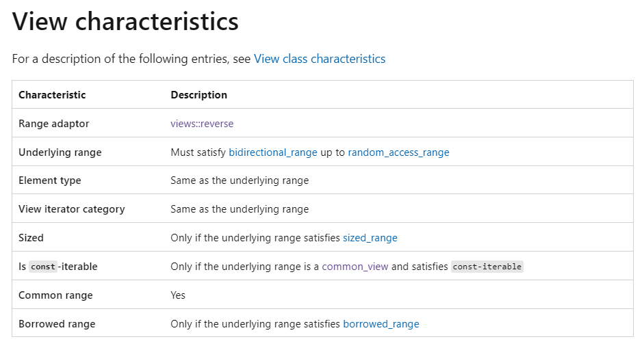Open the "View class characteristics" link
This screenshot has height=350, width=644.
320,59
